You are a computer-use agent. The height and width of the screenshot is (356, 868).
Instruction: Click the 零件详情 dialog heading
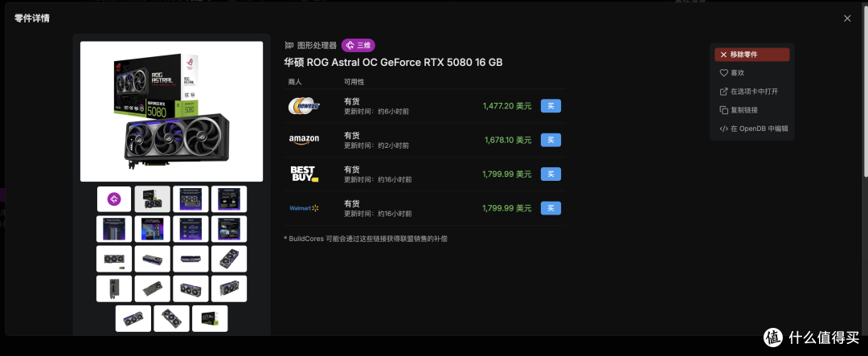coord(32,18)
